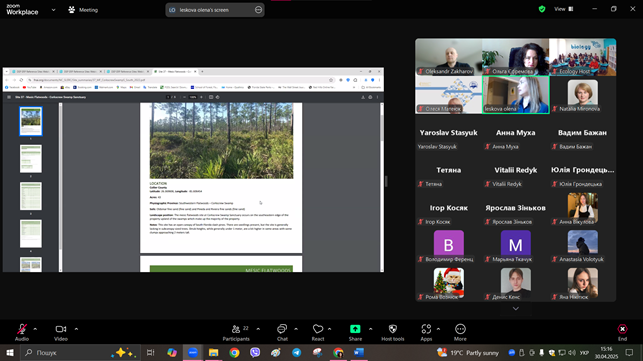Click the green encryption shield icon

[542, 9]
